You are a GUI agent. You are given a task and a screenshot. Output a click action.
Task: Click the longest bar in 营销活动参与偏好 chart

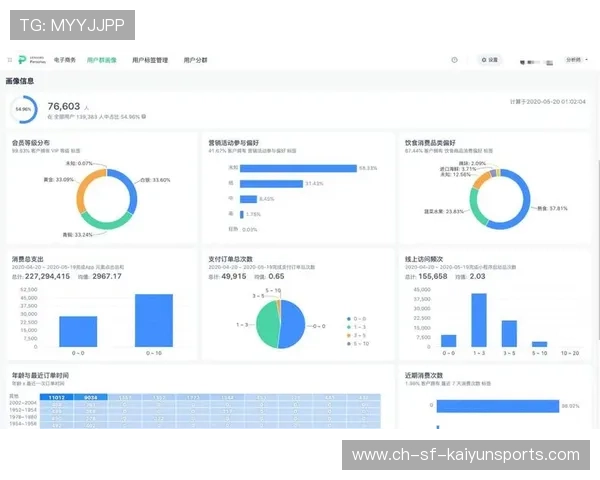click(292, 168)
